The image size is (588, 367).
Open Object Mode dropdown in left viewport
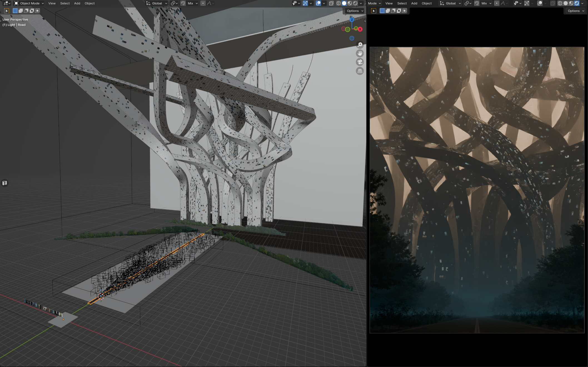pos(29,3)
